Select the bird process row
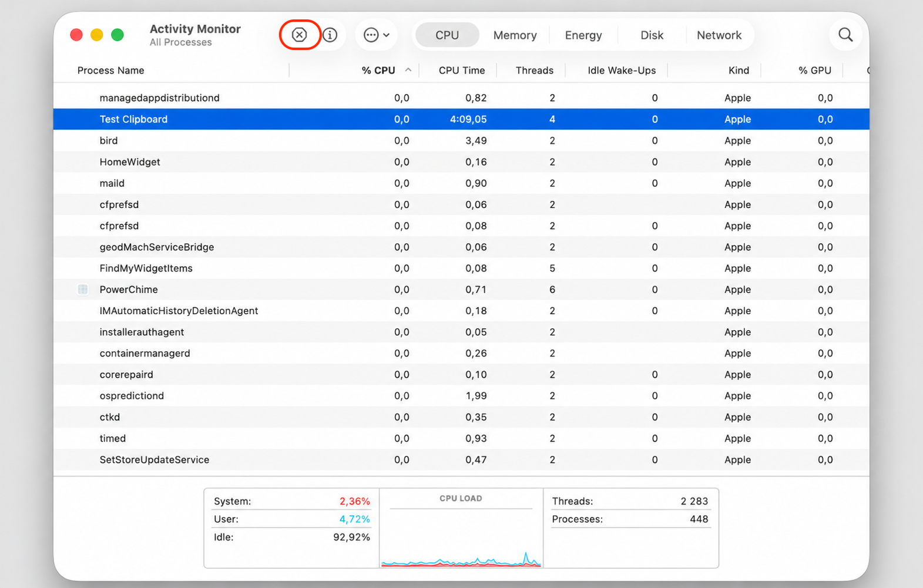 [x=461, y=140]
